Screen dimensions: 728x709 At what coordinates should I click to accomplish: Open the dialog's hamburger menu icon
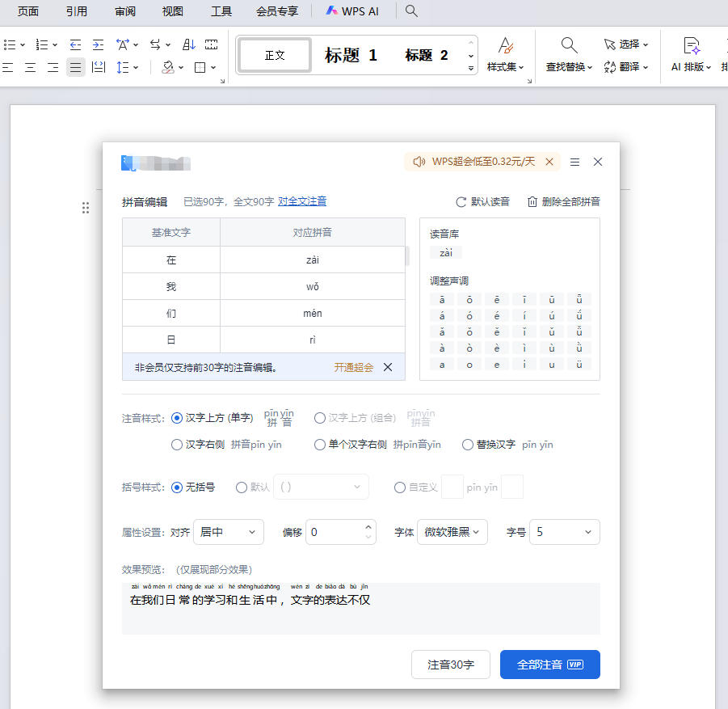(574, 162)
